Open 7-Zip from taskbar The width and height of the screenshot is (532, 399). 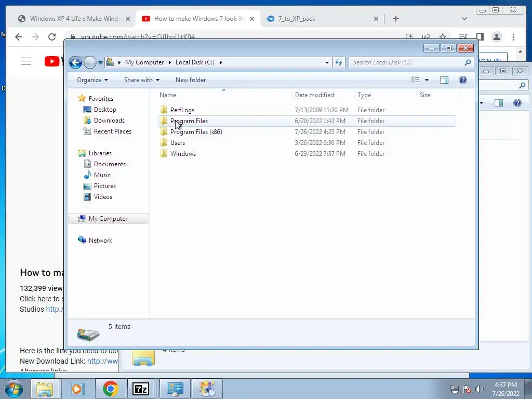[141, 389]
